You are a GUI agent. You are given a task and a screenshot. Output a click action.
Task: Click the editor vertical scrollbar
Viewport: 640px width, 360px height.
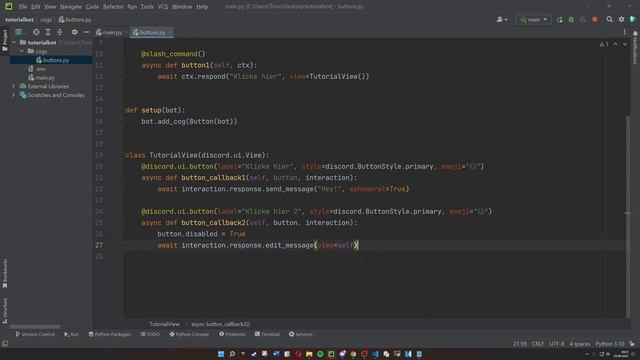pyautogui.click(x=627, y=216)
